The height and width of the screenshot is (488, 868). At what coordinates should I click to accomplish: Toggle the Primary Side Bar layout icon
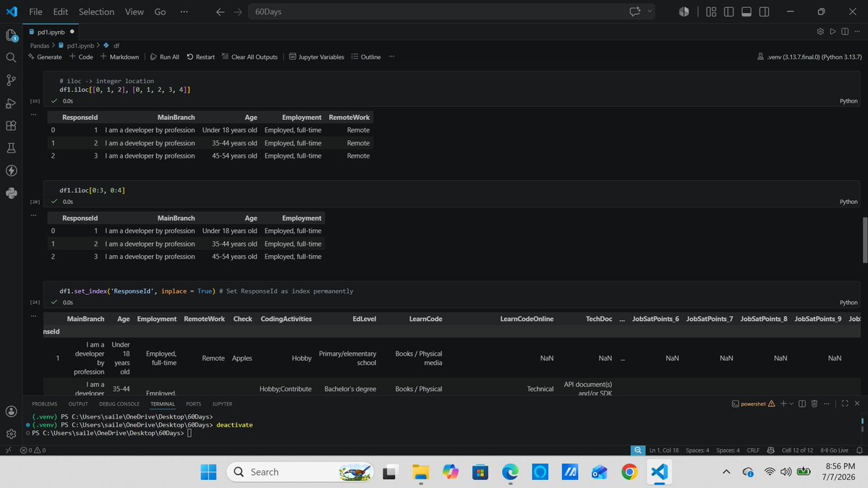tap(729, 12)
